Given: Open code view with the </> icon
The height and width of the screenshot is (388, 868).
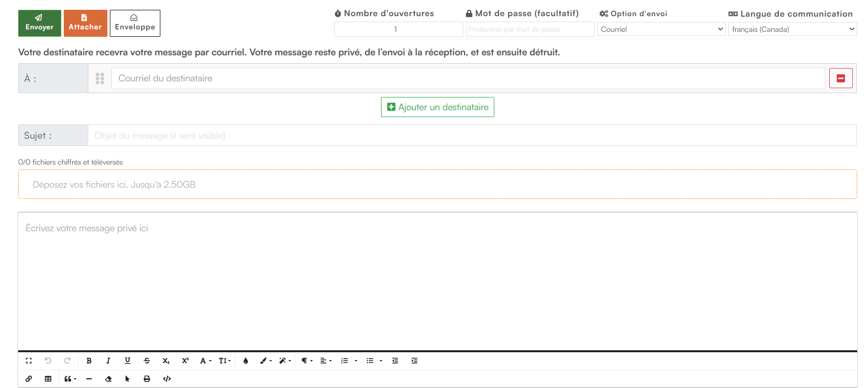Looking at the screenshot, I should 167,379.
